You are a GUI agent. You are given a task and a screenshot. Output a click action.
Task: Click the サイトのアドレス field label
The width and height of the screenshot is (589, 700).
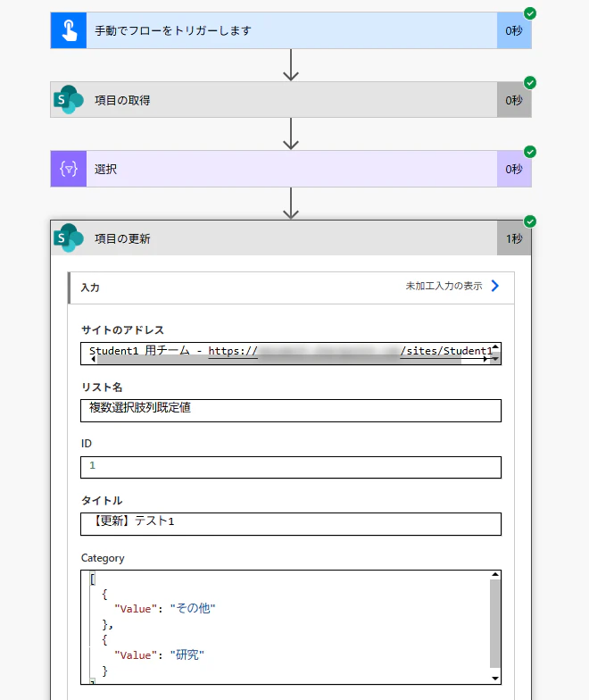click(123, 330)
